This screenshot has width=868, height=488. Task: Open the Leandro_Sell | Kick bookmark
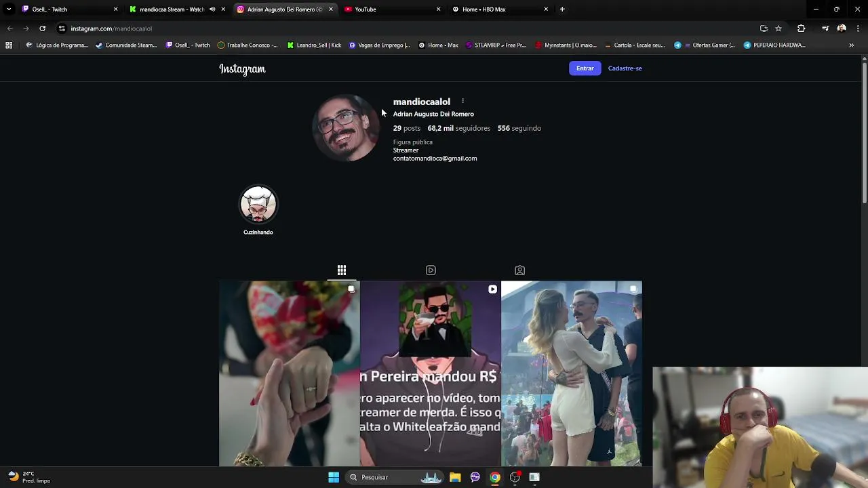click(314, 45)
